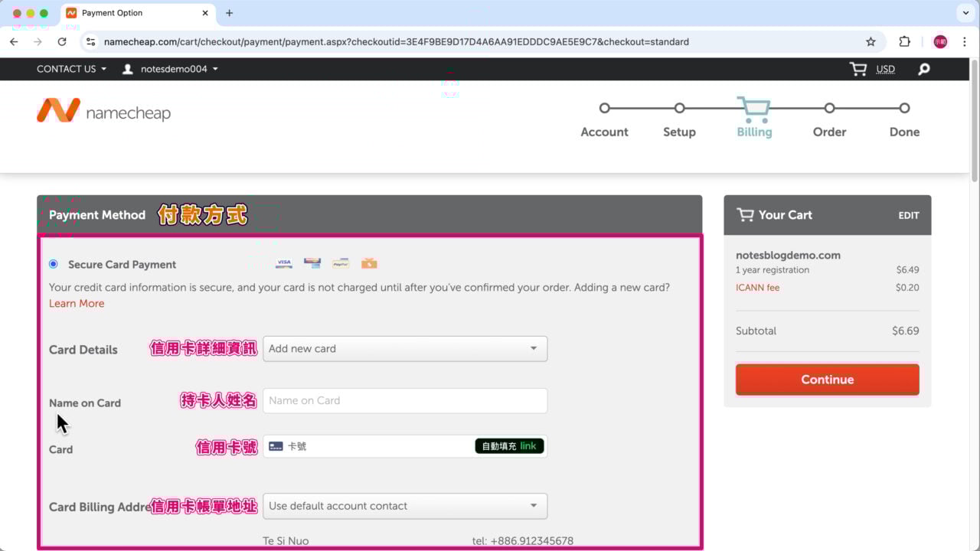Go back to previous page
This screenshot has width=980, height=551.
point(14,42)
